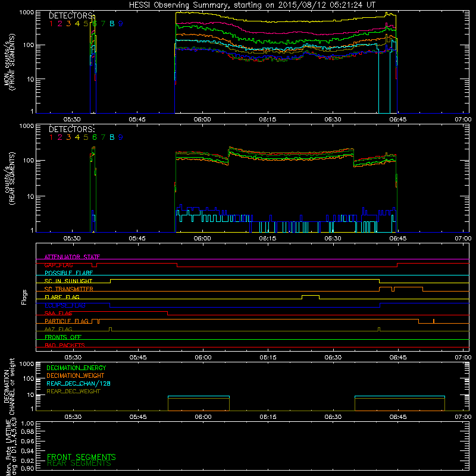The image size is (476, 476).
Task: Click the 07:00 tick label under the rear segments plot
Action: 463,239
